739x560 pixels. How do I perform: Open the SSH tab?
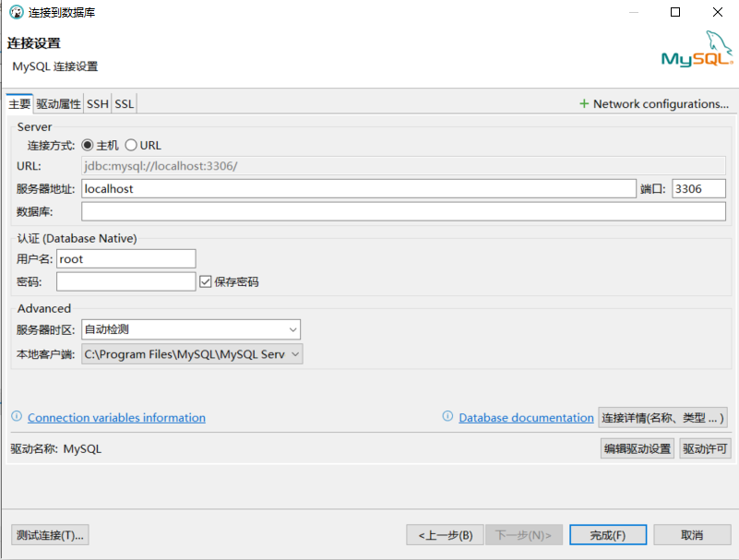[x=98, y=104]
